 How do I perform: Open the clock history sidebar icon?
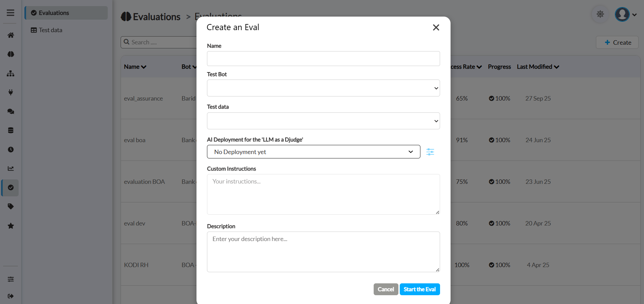tap(11, 150)
